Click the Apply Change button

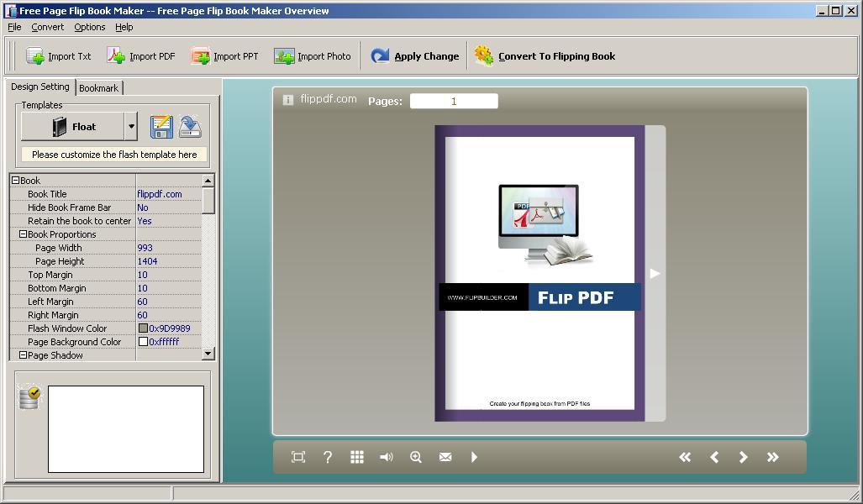click(x=414, y=56)
